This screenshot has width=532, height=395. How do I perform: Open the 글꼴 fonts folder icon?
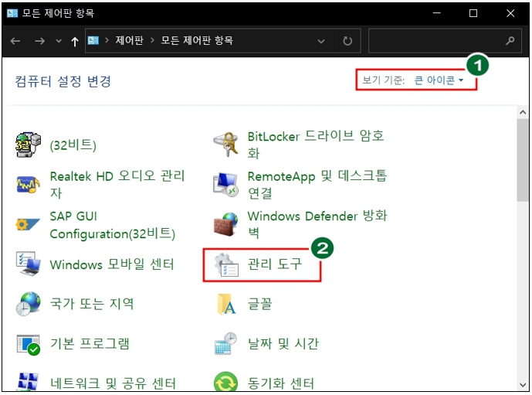[x=226, y=304]
